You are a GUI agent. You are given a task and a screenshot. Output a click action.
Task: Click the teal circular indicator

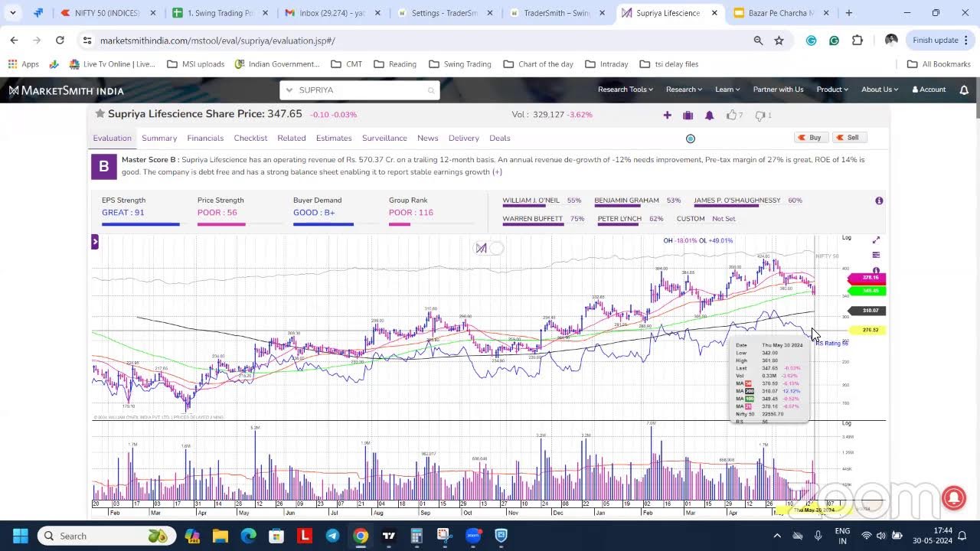click(691, 139)
